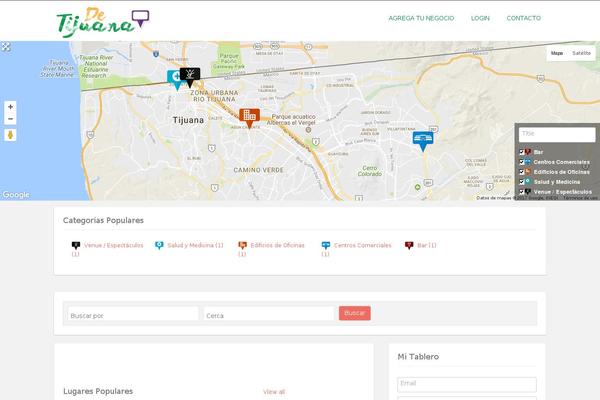Open the black venue map marker
This screenshot has height=400, width=600.
190,76
